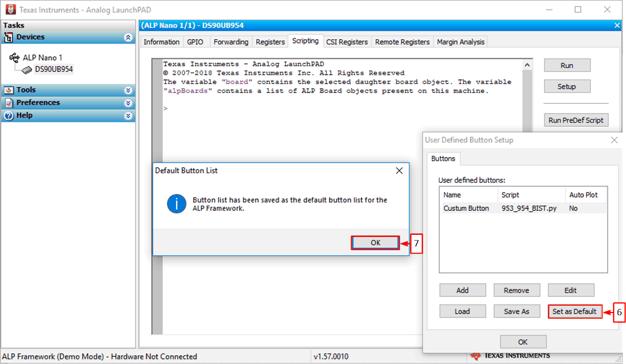Close the User Defined Button Setup window

[x=614, y=140]
